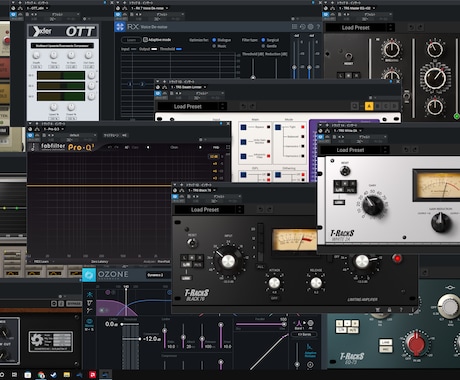
Task: Open TR5 White 2A plugin name dropdown
Action: click(x=360, y=130)
